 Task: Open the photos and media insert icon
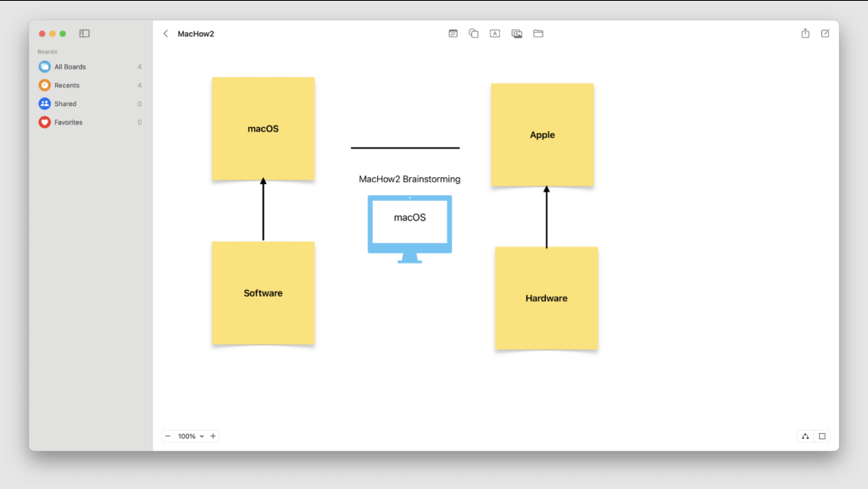[517, 34]
